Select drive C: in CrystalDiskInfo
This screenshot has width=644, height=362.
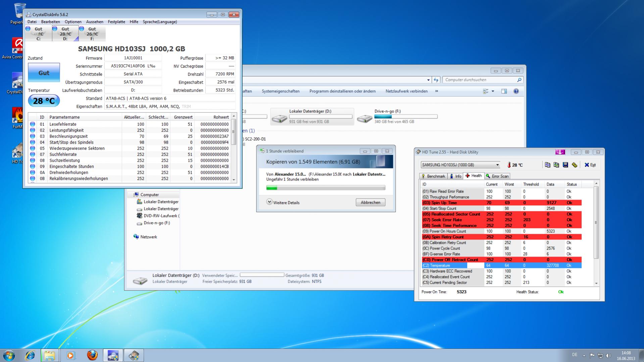pos(38,34)
